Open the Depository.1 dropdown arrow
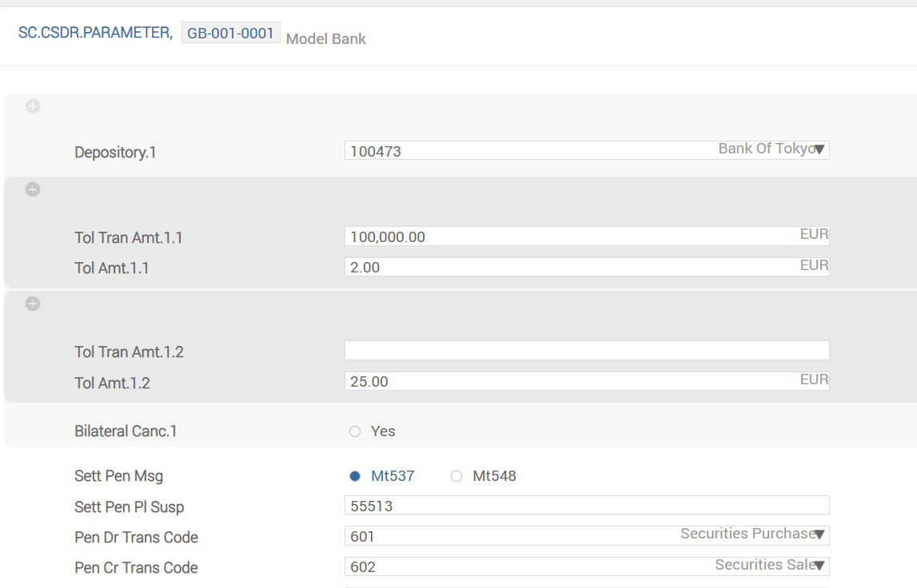 819,150
